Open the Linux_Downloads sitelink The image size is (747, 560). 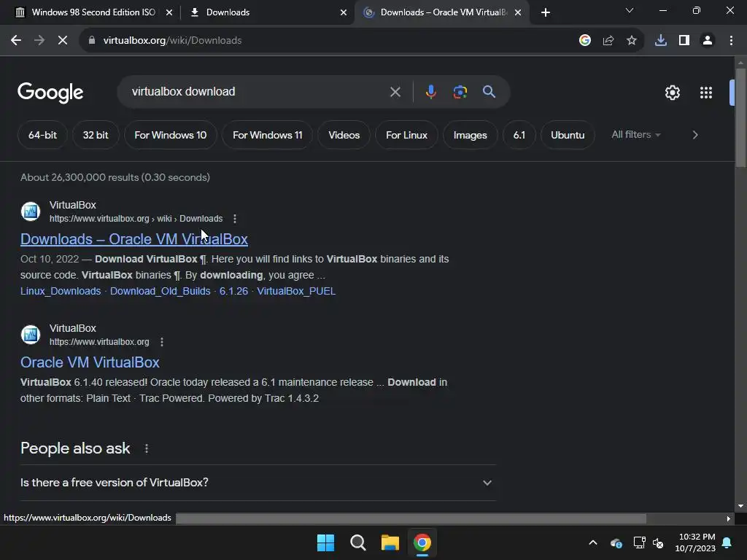tap(61, 291)
